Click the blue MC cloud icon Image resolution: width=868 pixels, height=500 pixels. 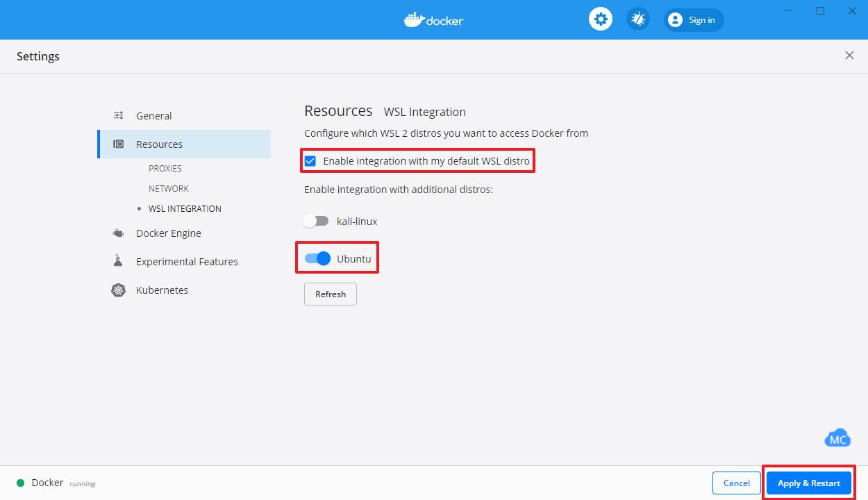837,438
